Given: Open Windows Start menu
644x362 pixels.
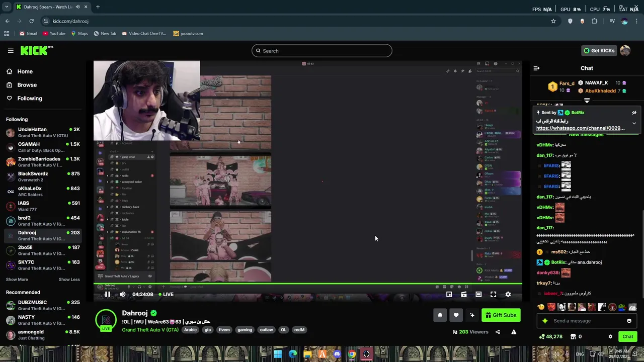Looking at the screenshot, I should pyautogui.click(x=278, y=354).
